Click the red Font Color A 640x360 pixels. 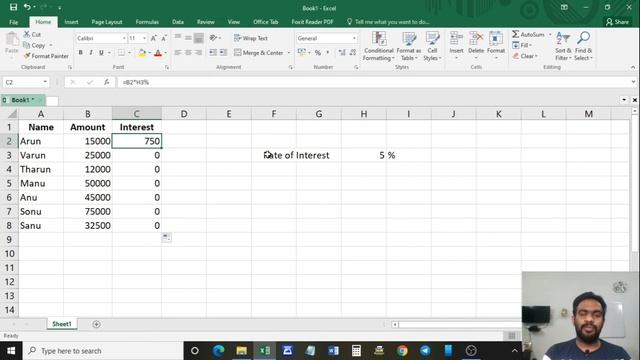[158, 53]
